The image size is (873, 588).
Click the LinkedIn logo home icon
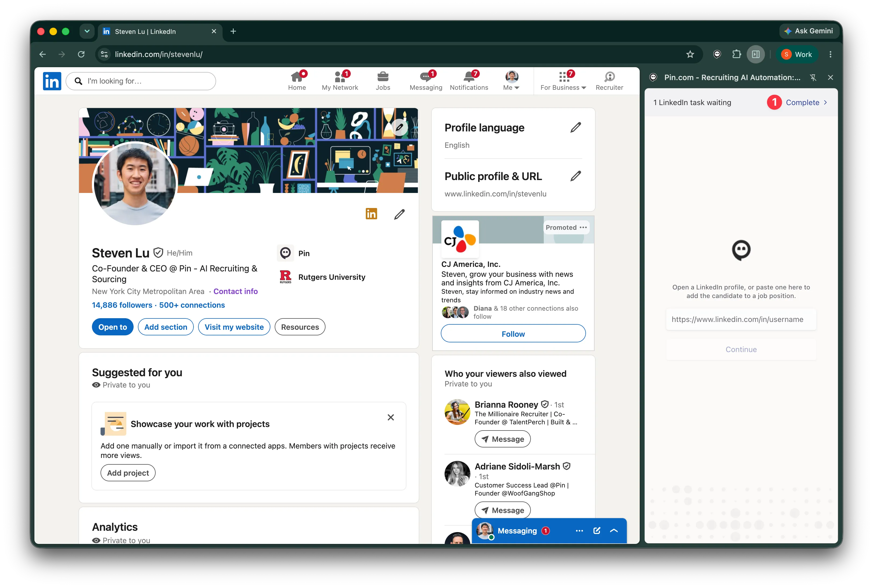(x=52, y=81)
